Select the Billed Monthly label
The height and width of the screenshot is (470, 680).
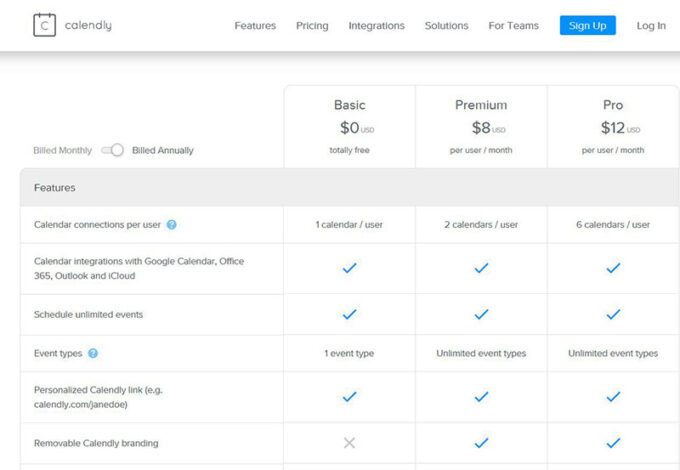(x=62, y=151)
